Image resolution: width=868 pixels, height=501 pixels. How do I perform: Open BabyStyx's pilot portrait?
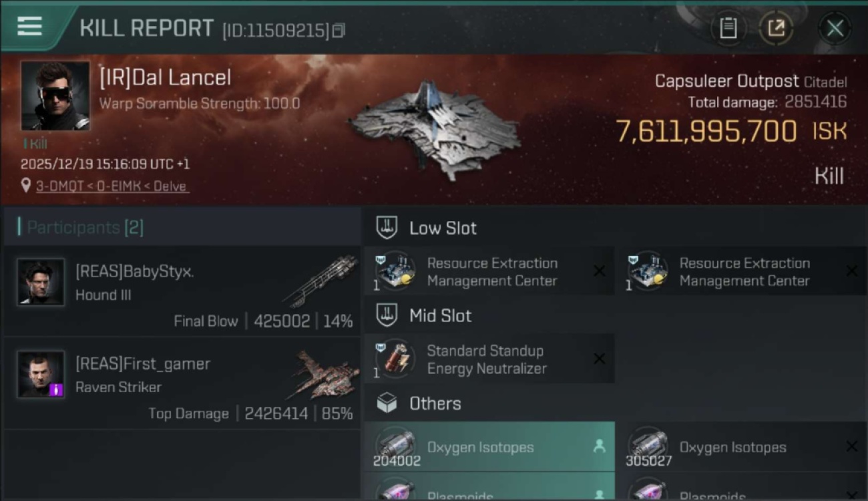pyautogui.click(x=41, y=283)
